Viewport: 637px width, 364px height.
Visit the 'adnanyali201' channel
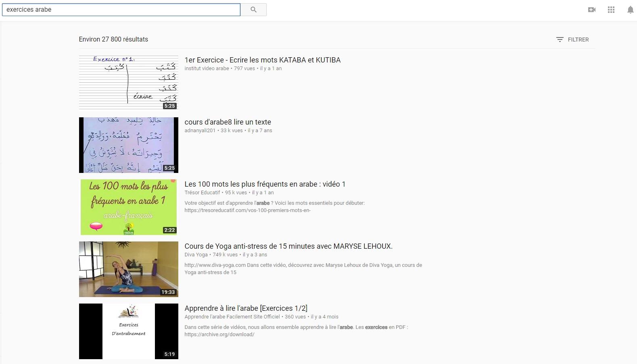click(200, 131)
